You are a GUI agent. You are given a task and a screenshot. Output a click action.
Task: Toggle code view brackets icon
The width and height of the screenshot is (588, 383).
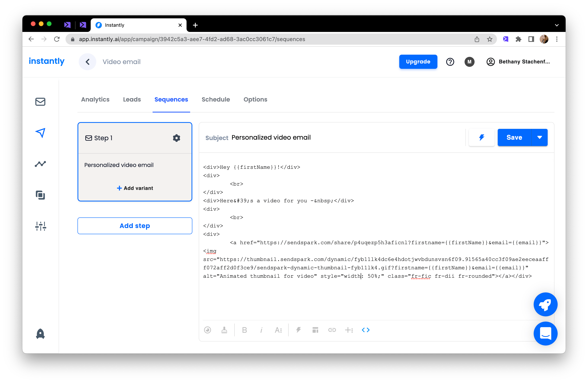[x=365, y=330]
